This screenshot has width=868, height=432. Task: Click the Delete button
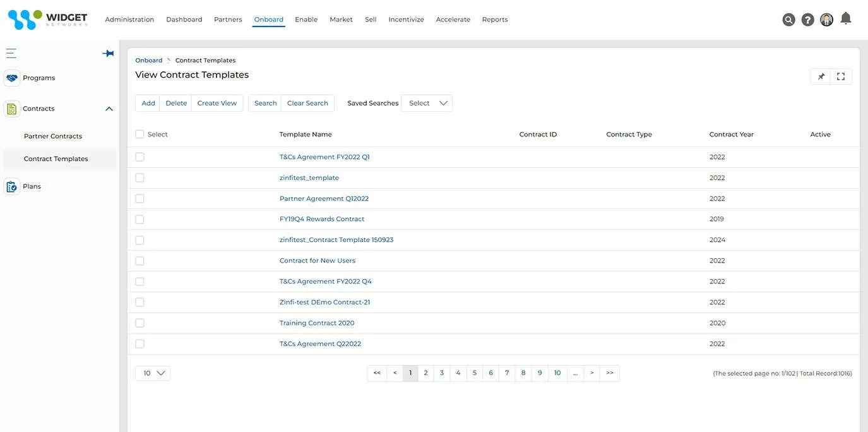[176, 103]
